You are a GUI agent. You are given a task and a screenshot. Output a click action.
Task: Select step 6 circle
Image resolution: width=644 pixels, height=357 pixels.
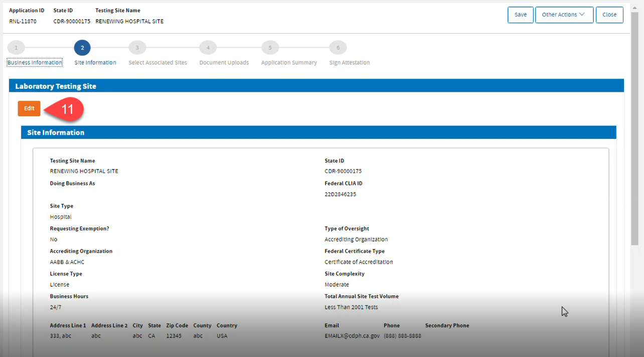pos(338,48)
